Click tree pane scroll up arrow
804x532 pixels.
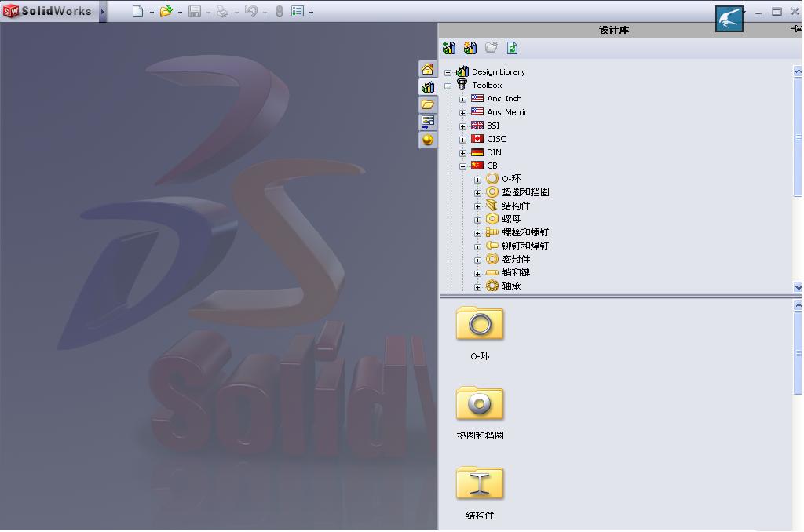798,71
